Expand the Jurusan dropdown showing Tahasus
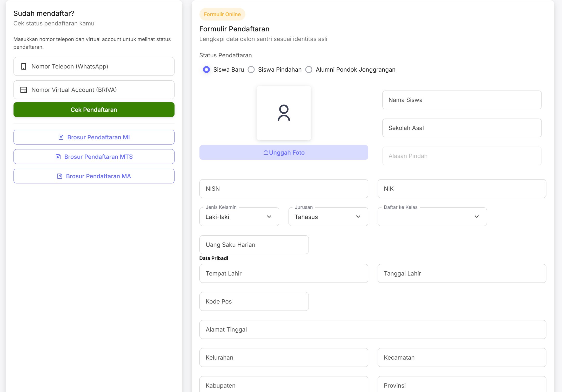562x392 pixels. [x=328, y=217]
